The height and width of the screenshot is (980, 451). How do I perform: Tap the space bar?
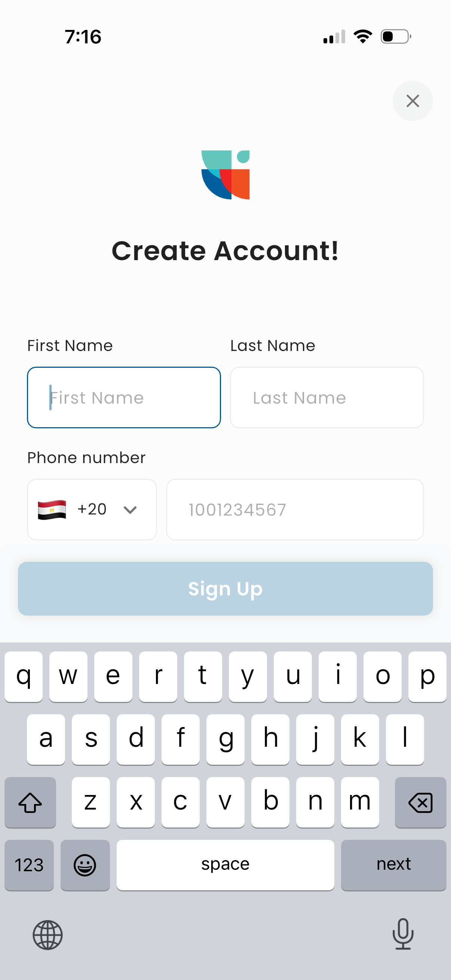click(225, 865)
